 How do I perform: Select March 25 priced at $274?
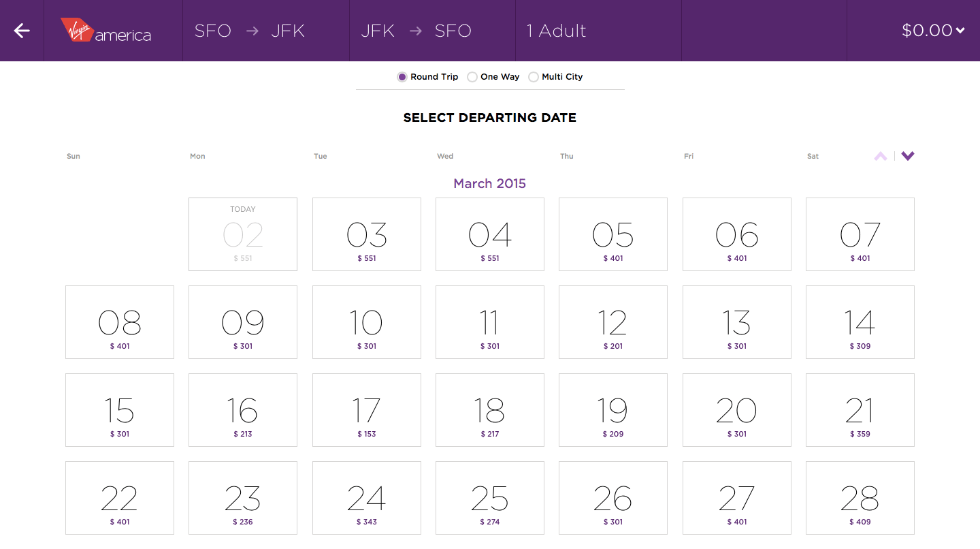click(489, 498)
